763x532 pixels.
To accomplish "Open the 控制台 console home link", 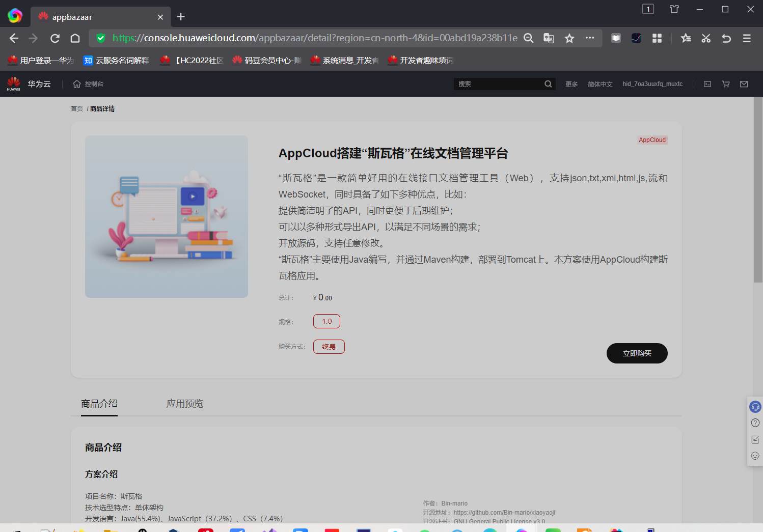I will 88,84.
